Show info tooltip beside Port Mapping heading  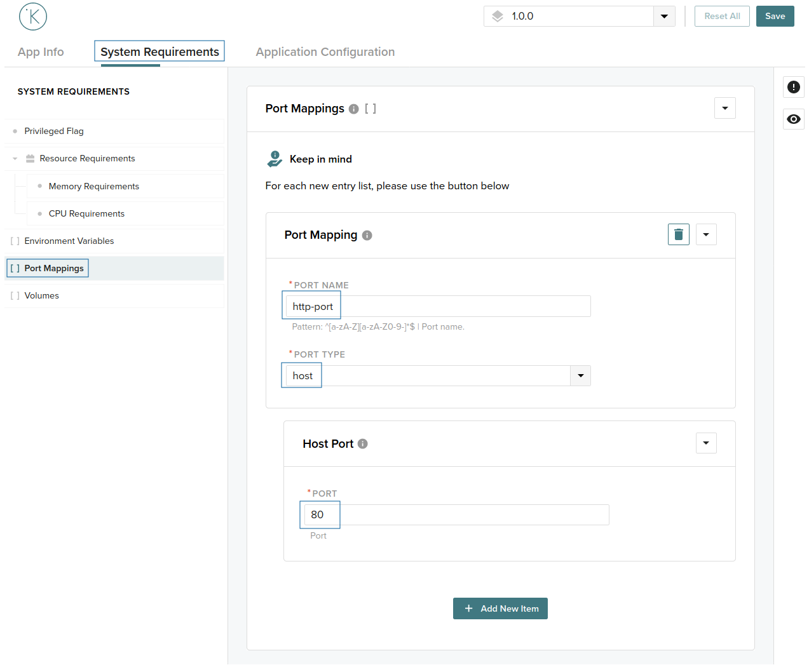[x=367, y=236]
